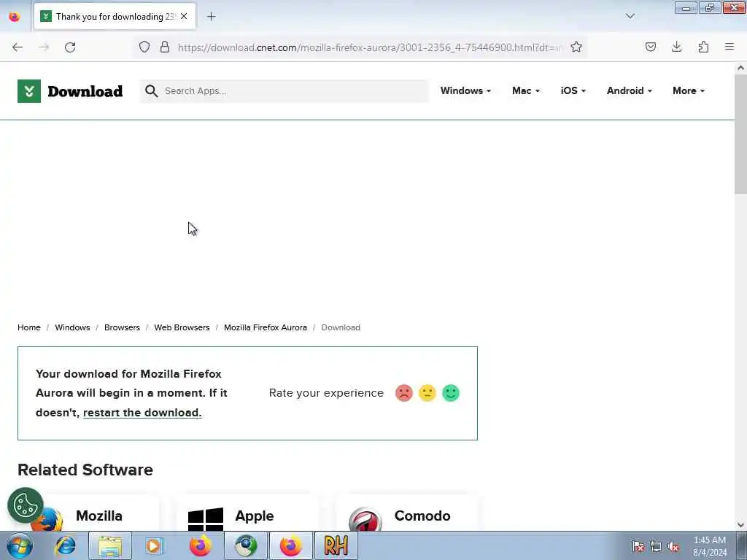The width and height of the screenshot is (747, 560).
Task: Bookmark this page with the star
Action: pos(576,47)
